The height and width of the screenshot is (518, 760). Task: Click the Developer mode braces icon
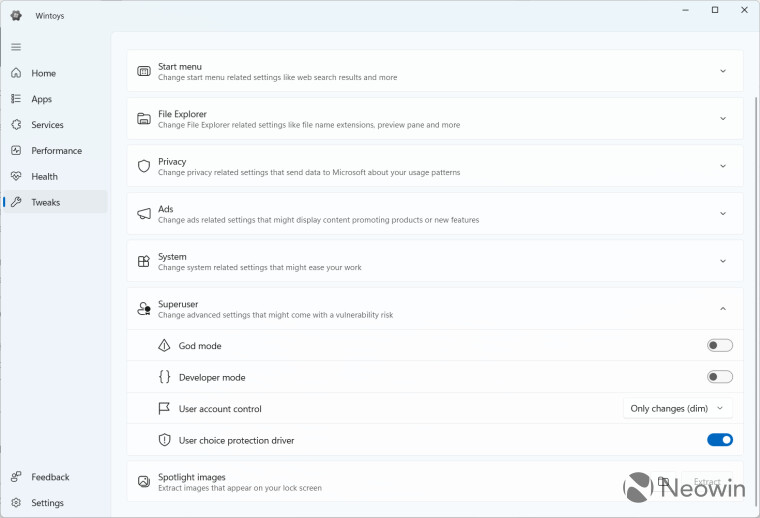164,377
